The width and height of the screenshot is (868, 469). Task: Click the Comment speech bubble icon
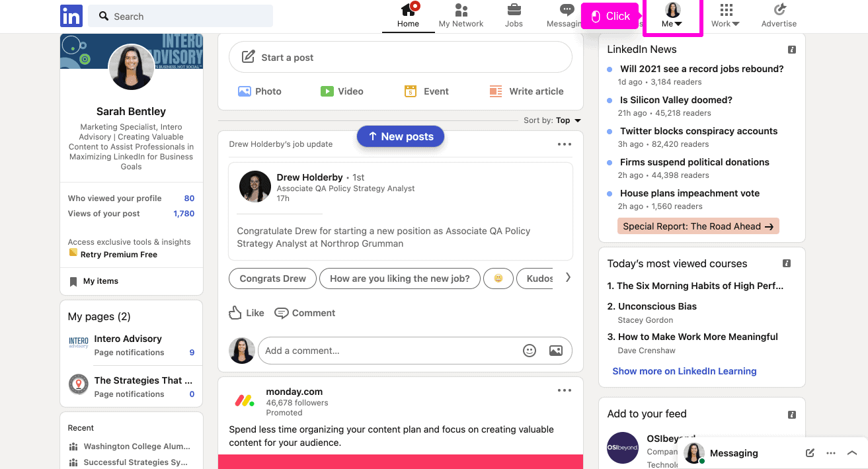coord(282,313)
